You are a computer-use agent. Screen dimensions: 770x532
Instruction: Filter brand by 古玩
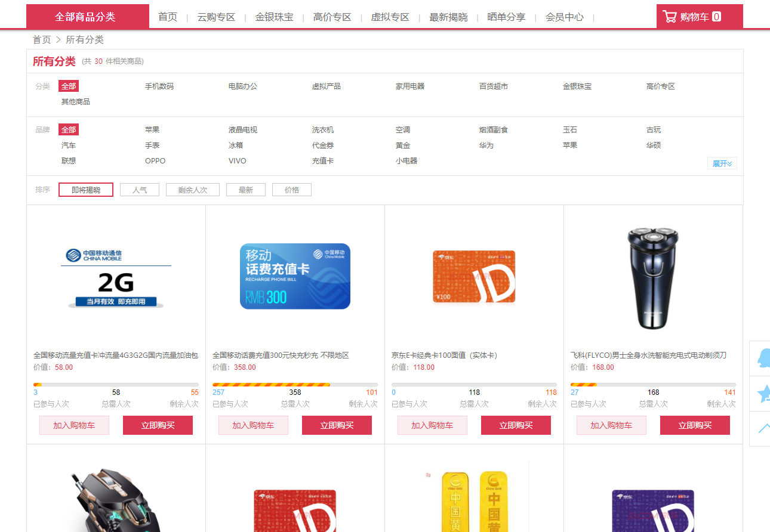click(654, 129)
